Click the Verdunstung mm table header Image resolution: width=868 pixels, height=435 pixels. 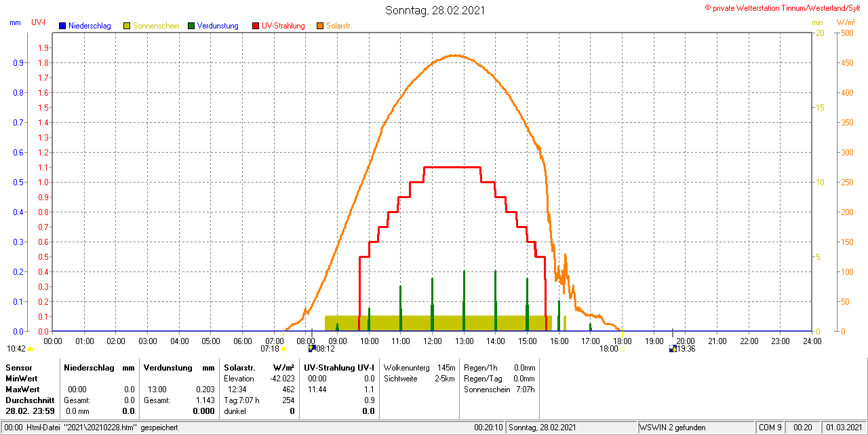coord(179,367)
